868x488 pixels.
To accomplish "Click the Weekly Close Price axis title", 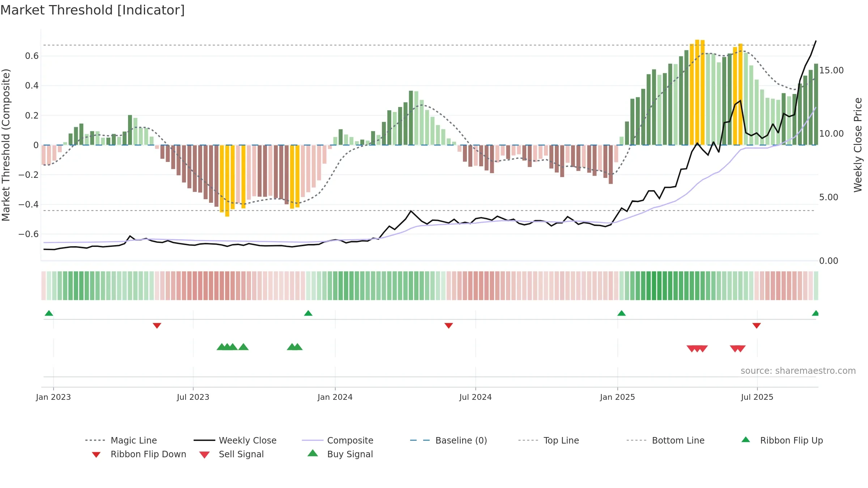I will tap(858, 145).
